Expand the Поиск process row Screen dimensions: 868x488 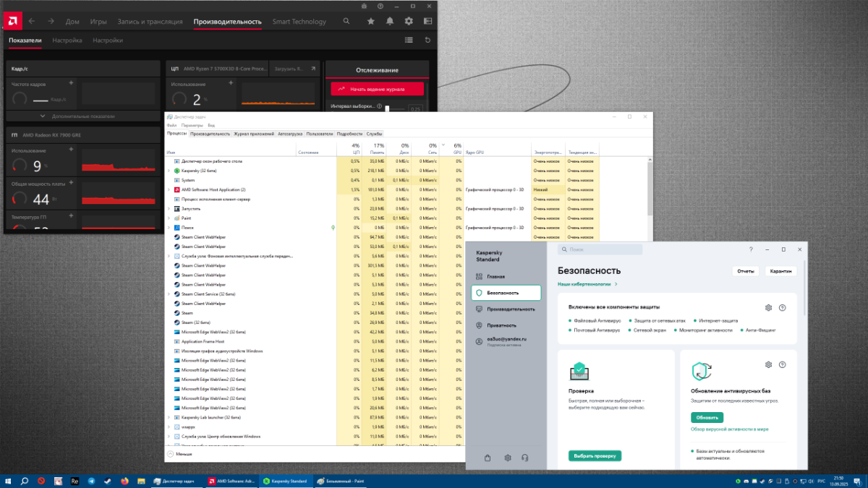pos(169,227)
